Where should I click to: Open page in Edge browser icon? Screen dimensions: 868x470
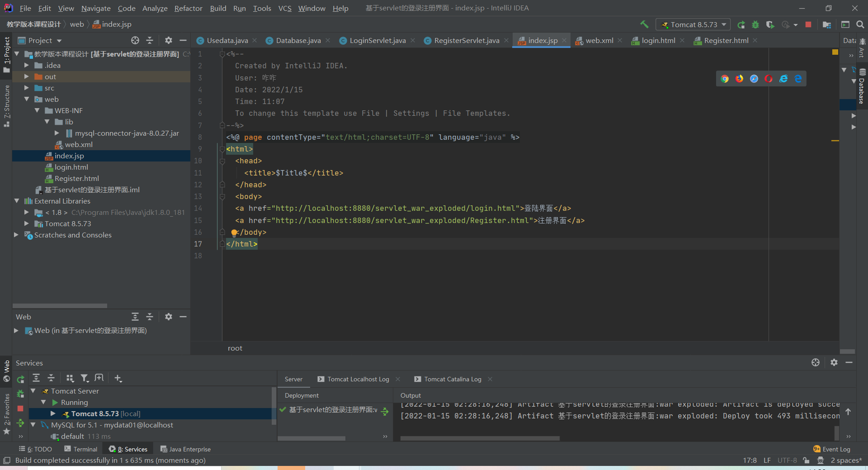click(798, 79)
